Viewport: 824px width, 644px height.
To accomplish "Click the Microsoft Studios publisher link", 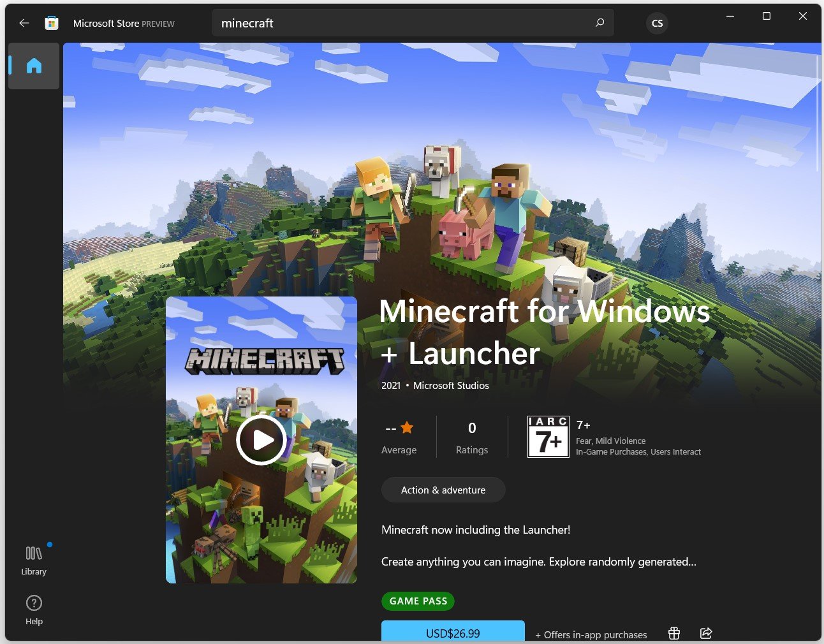I will (451, 386).
